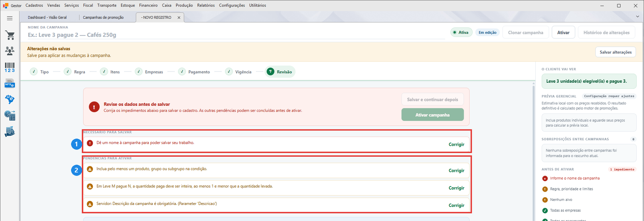Open the NF-e Brazil map icon

tap(10, 99)
